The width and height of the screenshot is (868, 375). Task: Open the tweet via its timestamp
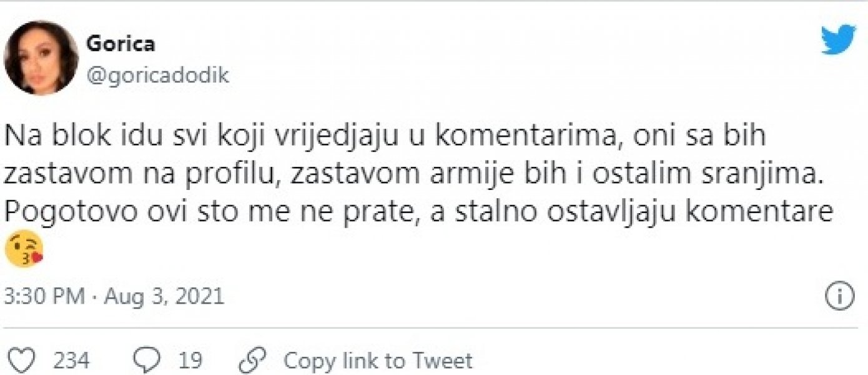click(x=114, y=295)
